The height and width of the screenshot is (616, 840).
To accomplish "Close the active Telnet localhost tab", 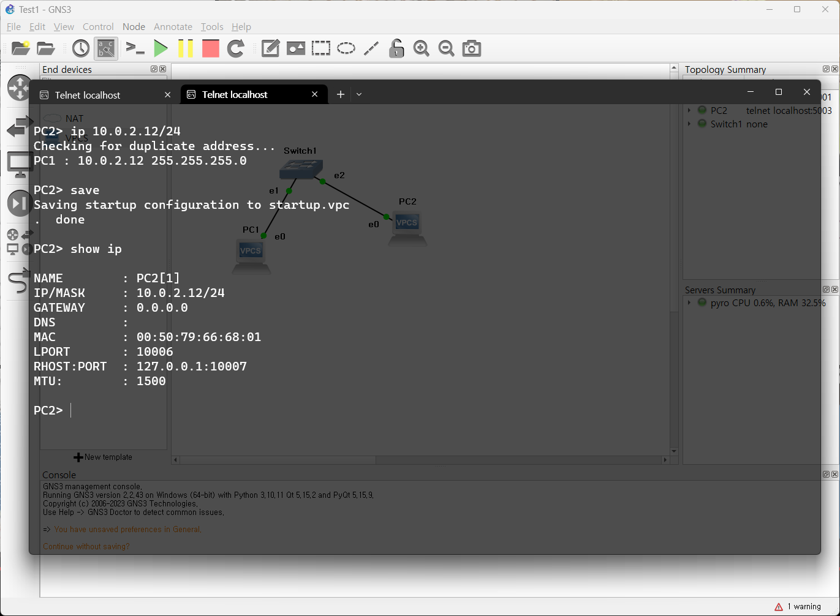I will coord(314,94).
